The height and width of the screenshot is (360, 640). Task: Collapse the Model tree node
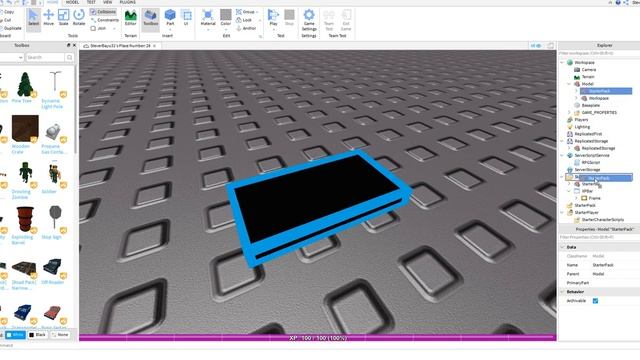569,84
